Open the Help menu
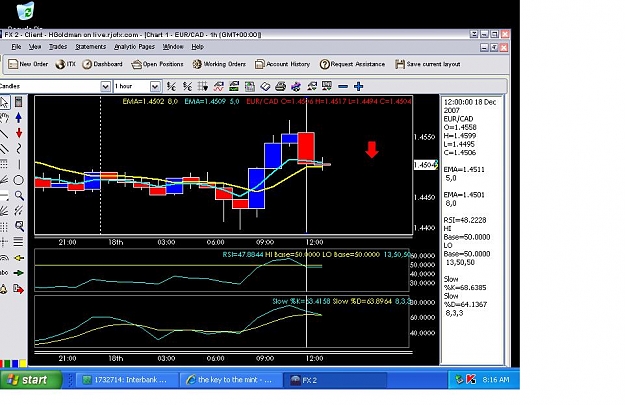 [197, 47]
